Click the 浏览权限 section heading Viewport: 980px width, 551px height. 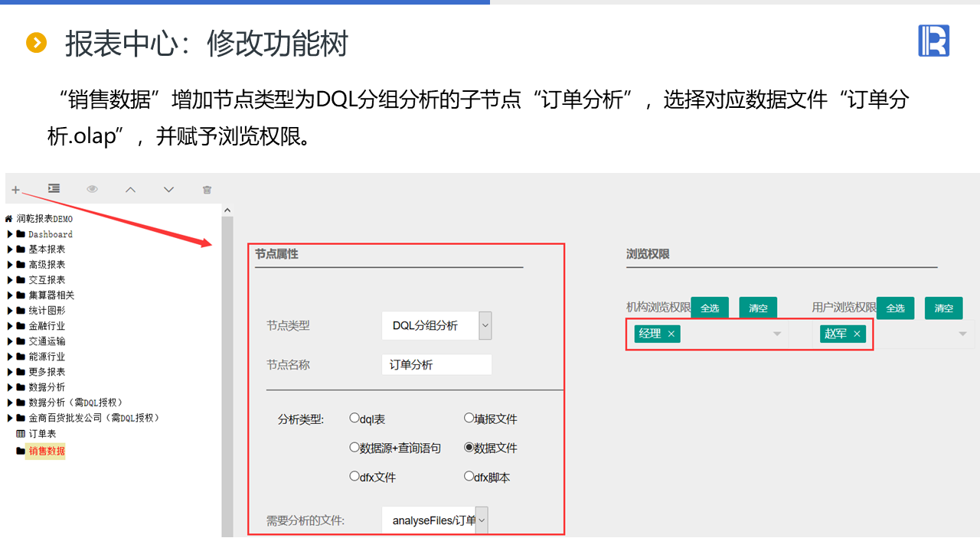click(x=648, y=254)
